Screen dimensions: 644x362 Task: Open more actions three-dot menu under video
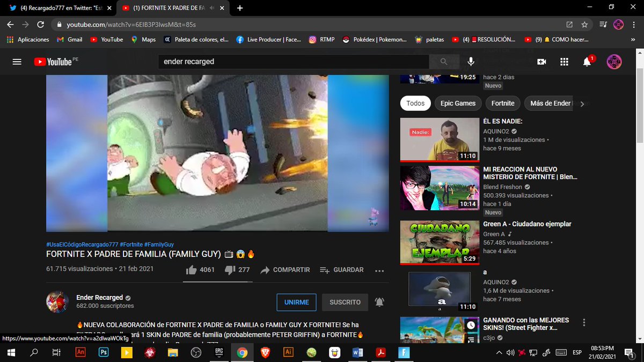[x=379, y=270]
